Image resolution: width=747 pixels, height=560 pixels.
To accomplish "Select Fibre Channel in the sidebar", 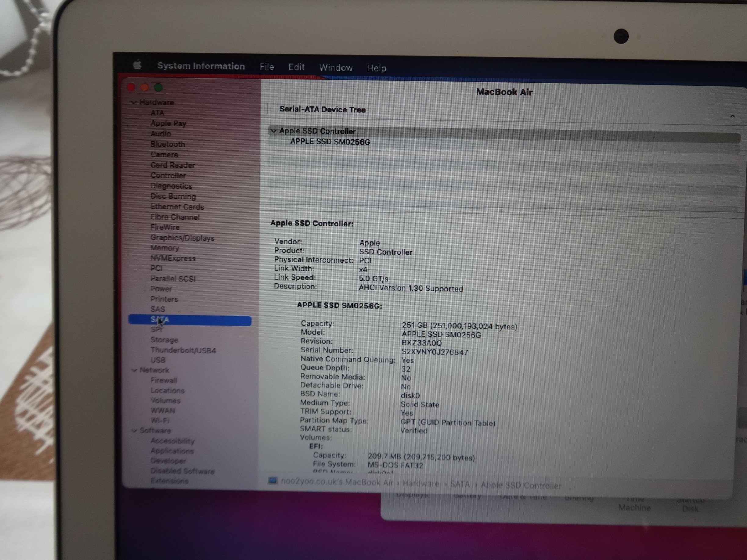I will tap(175, 217).
